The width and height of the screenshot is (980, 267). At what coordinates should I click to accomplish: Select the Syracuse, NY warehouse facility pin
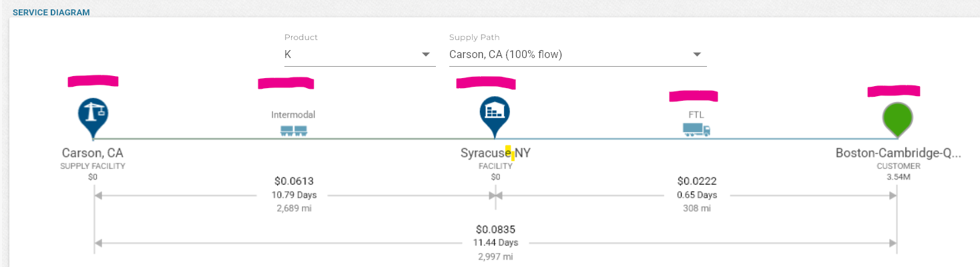495,112
